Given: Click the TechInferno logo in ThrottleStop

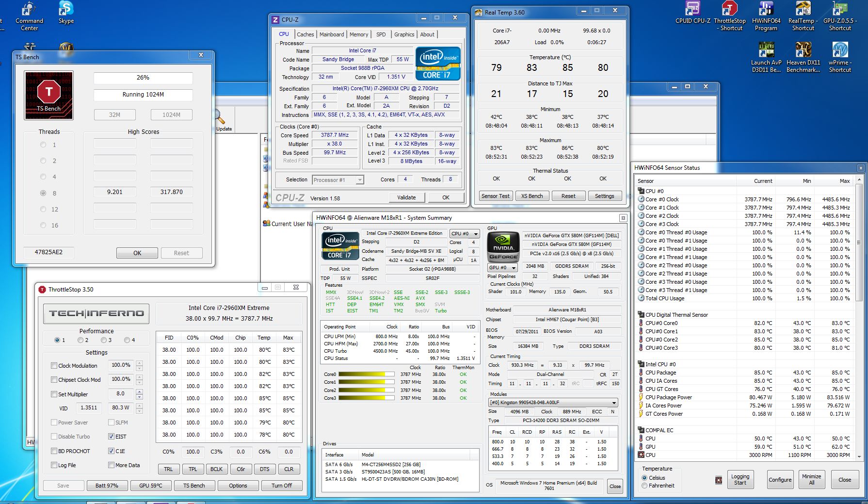Looking at the screenshot, I should pyautogui.click(x=96, y=313).
